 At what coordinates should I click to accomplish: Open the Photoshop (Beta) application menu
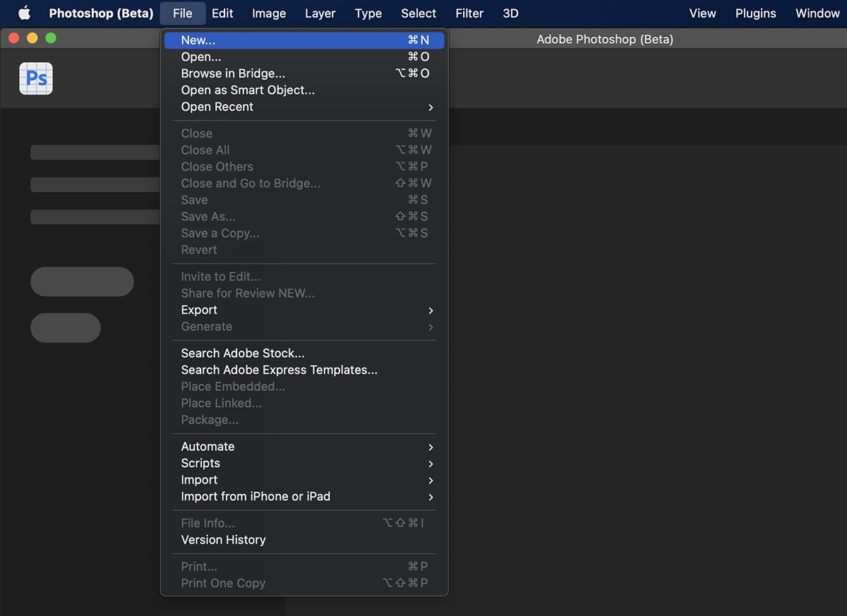pos(101,13)
